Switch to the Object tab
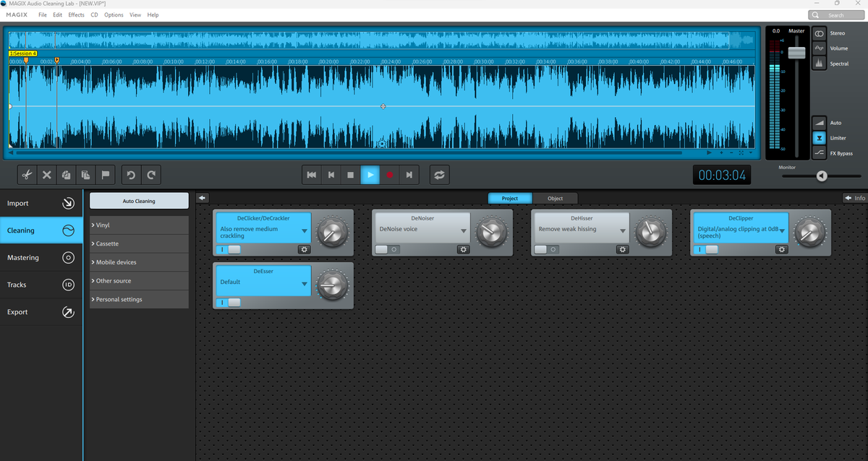 pos(555,198)
